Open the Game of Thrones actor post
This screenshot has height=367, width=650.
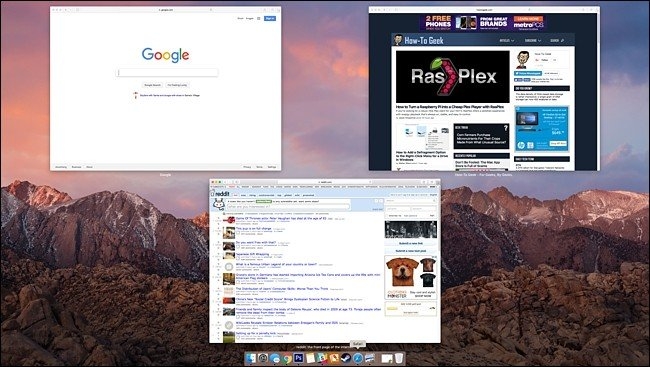[281, 218]
